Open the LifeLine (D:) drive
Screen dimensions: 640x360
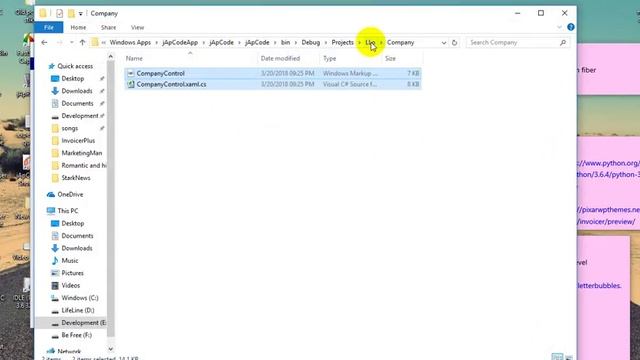coord(78,310)
